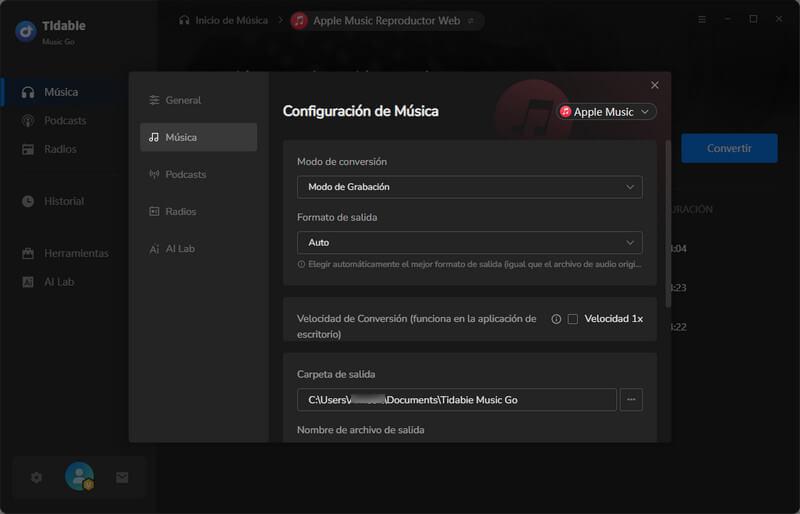Click the info icon beside Velocidad 1x
The image size is (800, 514).
(x=556, y=319)
